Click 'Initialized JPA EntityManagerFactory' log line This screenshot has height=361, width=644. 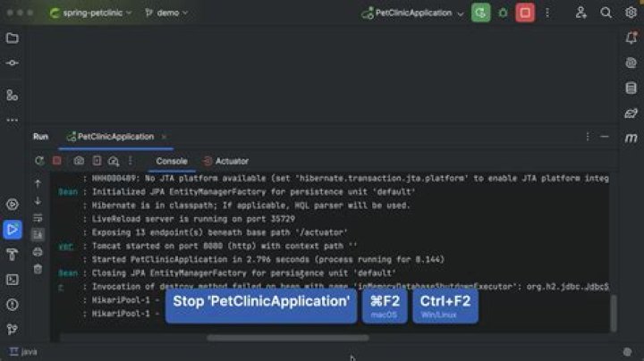coord(253,191)
